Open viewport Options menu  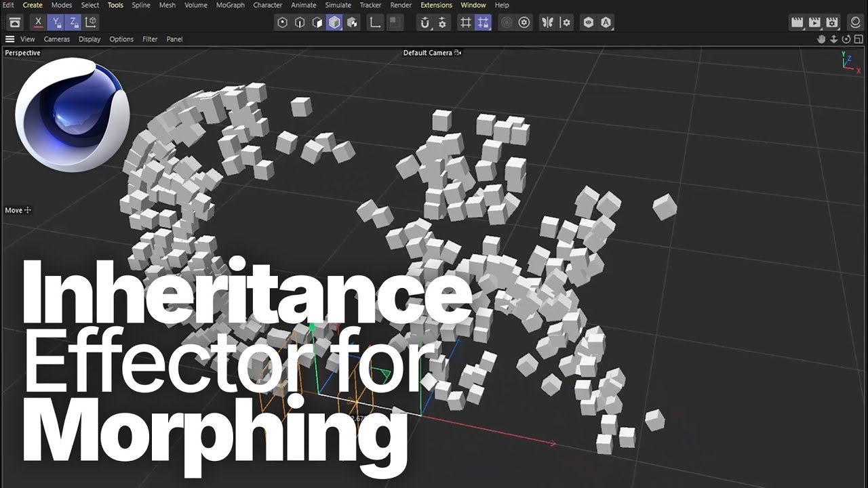tap(121, 39)
